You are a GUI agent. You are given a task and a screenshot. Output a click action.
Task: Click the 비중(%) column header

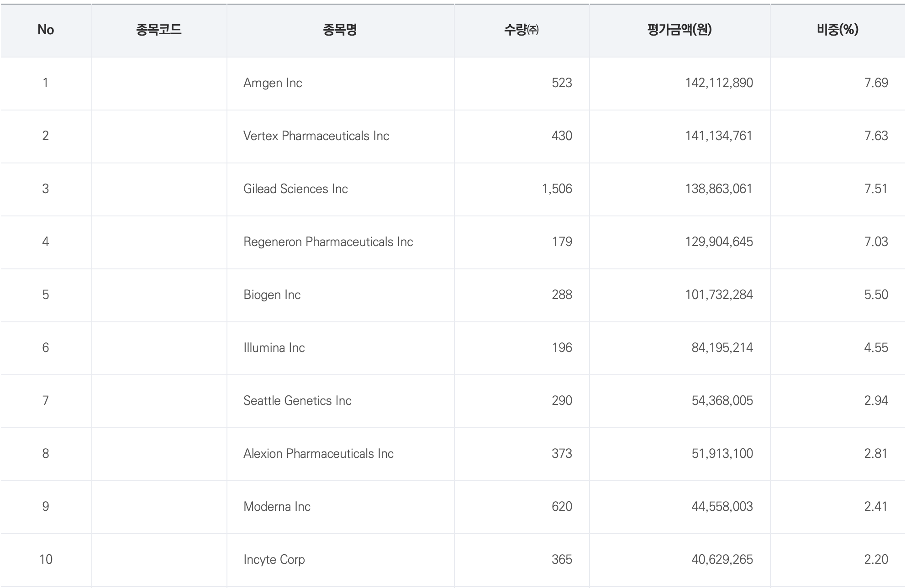pos(838,30)
